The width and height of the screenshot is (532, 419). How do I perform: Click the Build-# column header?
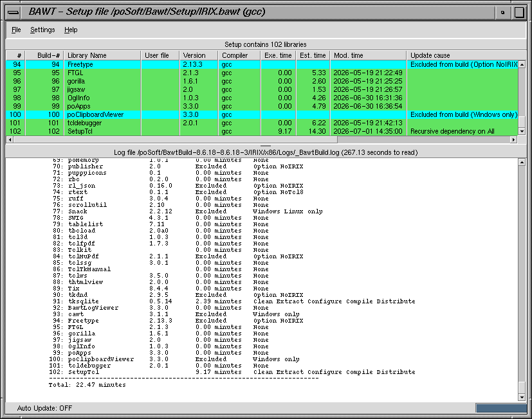click(44, 55)
